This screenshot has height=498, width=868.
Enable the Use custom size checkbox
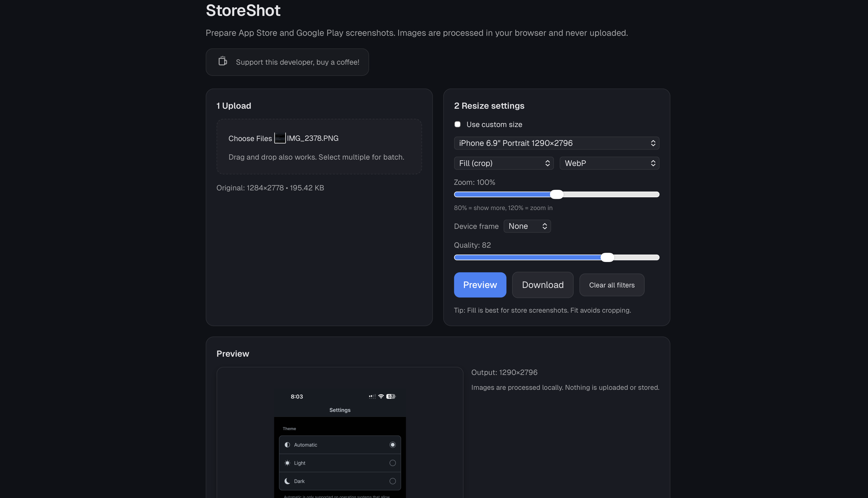[x=458, y=124]
